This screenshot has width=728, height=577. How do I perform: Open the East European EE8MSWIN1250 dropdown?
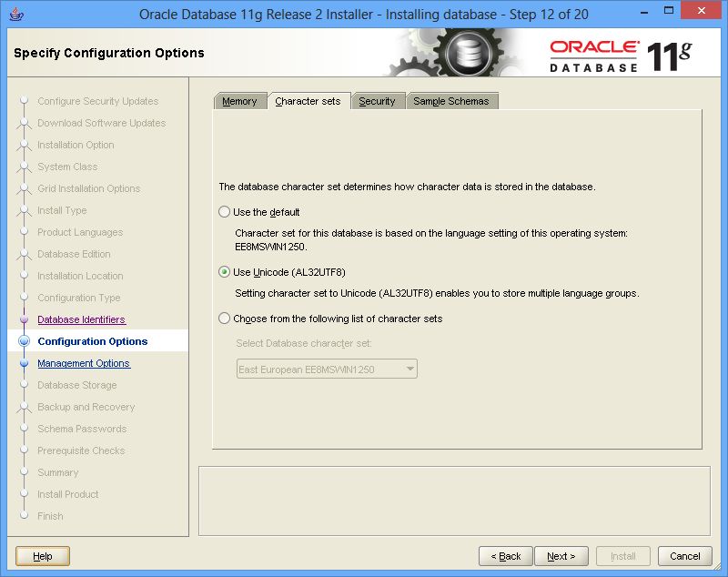(x=327, y=369)
